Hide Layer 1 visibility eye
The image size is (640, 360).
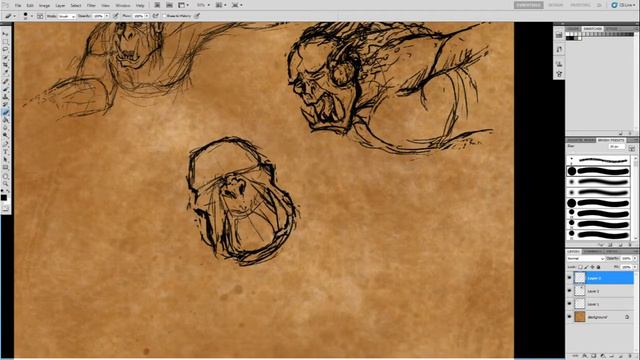point(569,304)
